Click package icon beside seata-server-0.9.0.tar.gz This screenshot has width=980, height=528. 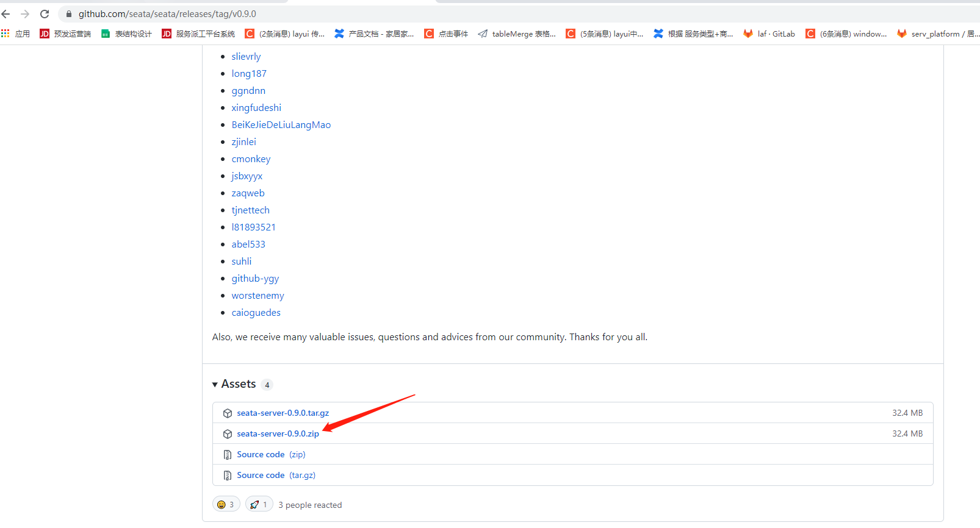[x=228, y=413]
